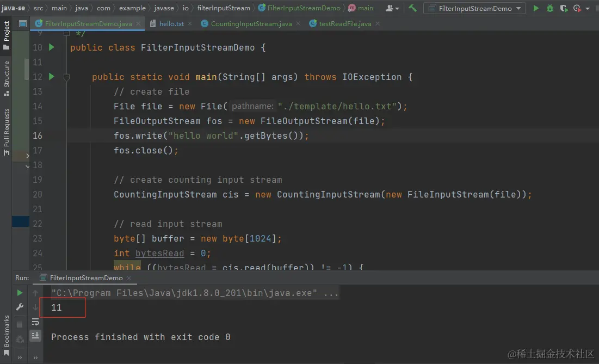Click the Stop square icon in Run panel
The width and height of the screenshot is (599, 364).
click(x=20, y=321)
